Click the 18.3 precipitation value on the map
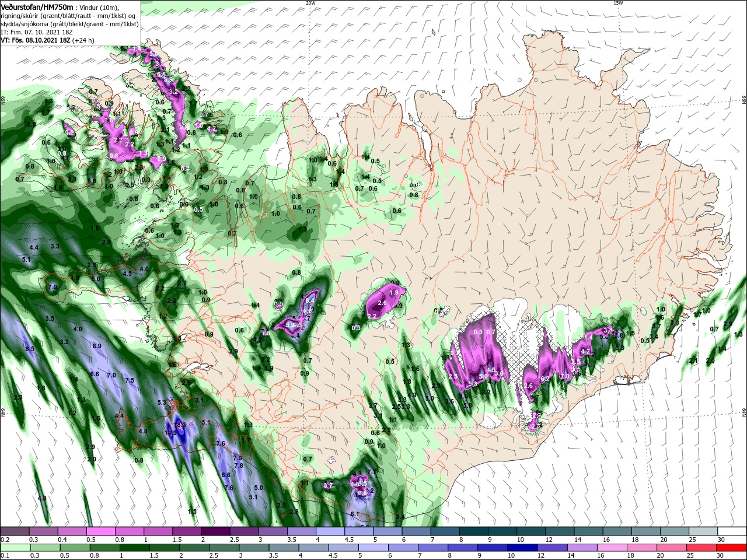Viewport: 747px width, 560px height. [x=180, y=425]
